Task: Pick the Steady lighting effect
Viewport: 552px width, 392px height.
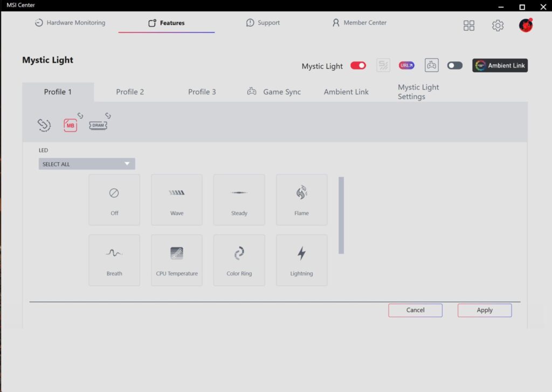Action: [x=239, y=200]
